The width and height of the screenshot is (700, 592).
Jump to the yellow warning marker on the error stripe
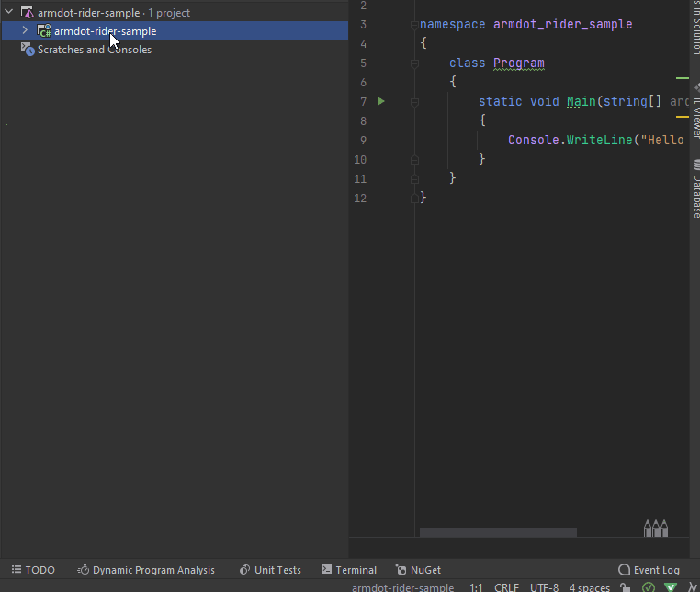tap(683, 117)
